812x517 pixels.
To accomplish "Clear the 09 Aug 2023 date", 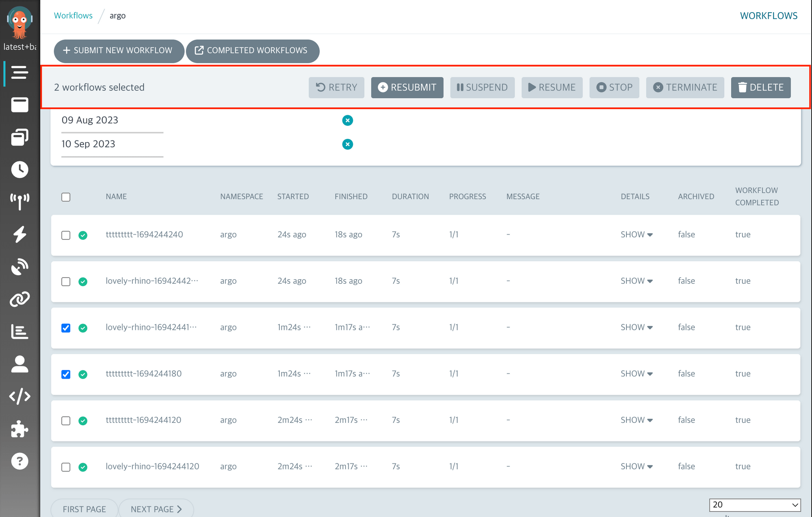I will 348,120.
